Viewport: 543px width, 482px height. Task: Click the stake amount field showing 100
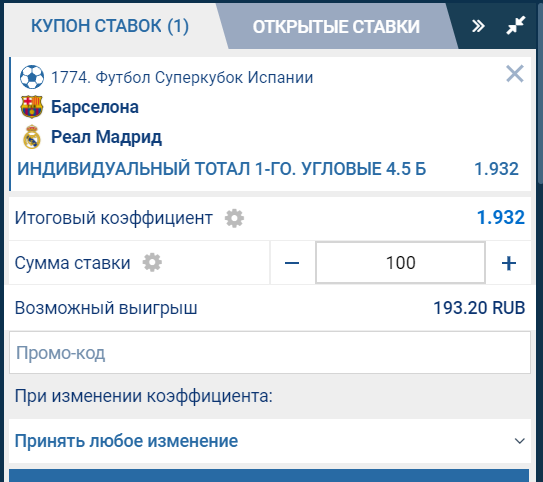(x=400, y=262)
